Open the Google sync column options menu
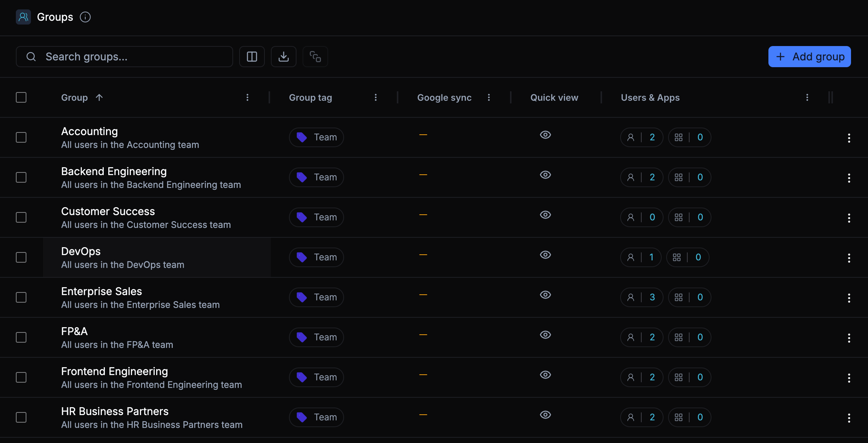Image resolution: width=868 pixels, height=443 pixels. click(489, 97)
